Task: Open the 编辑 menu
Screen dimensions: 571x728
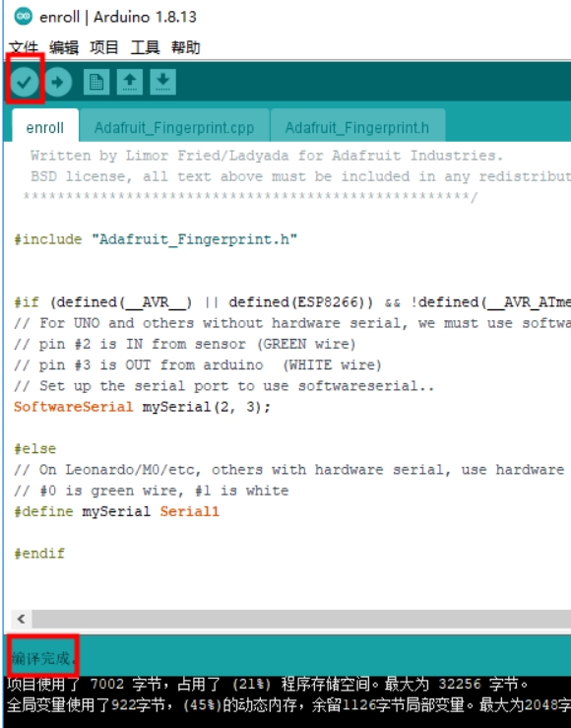Action: (x=64, y=47)
